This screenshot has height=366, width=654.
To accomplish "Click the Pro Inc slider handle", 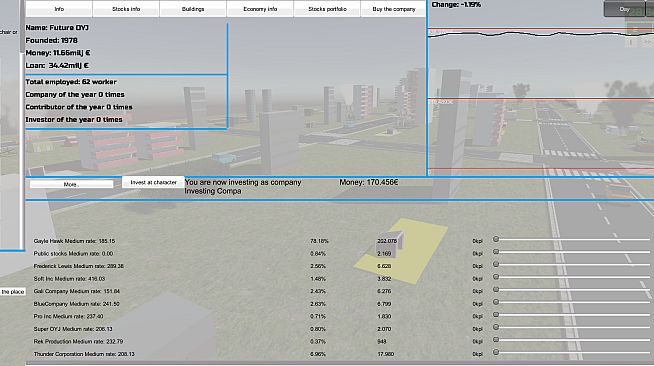I will (x=496, y=314).
